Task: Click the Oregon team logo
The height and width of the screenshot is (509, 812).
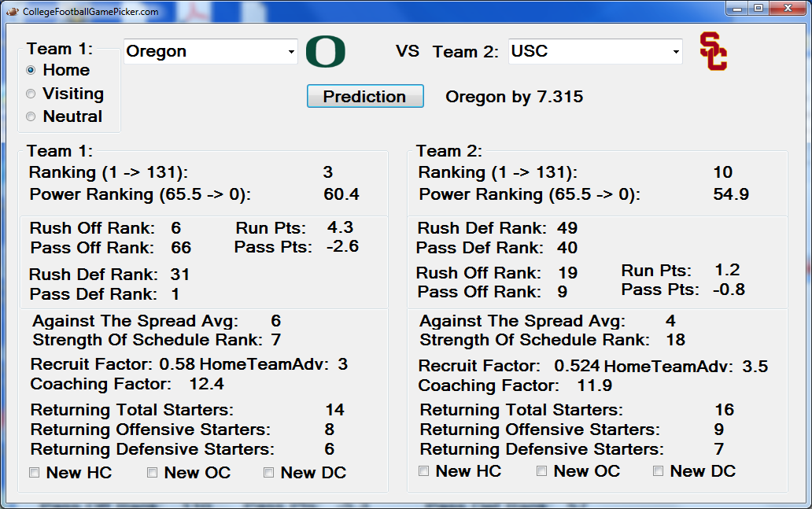Action: [x=325, y=52]
